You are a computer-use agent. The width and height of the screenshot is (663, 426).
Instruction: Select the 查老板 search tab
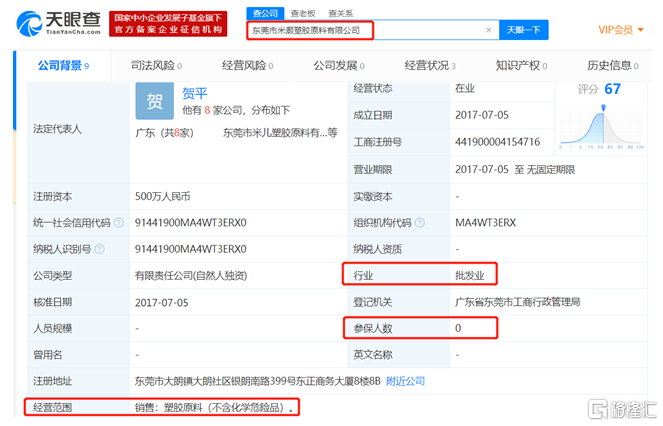(303, 14)
